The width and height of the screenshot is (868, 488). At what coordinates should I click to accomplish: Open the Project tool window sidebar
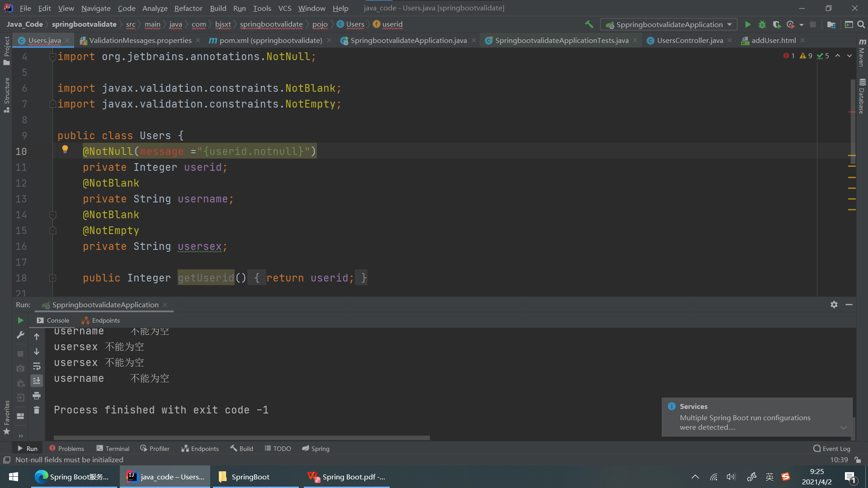[x=6, y=51]
